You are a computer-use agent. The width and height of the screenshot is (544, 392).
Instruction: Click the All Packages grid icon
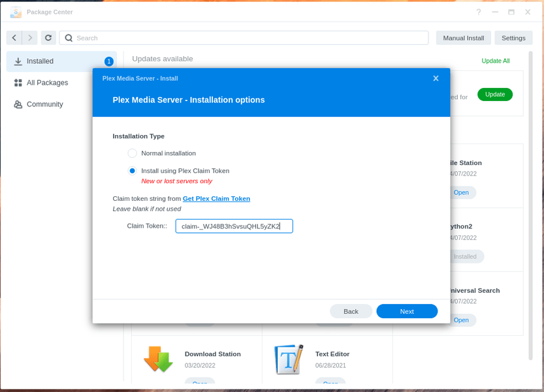[x=18, y=83]
